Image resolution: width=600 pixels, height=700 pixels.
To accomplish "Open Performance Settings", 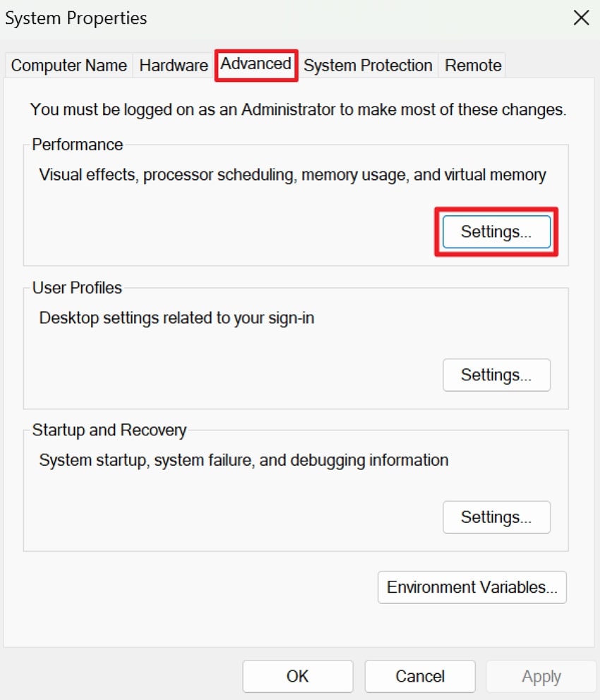I will pyautogui.click(x=496, y=231).
